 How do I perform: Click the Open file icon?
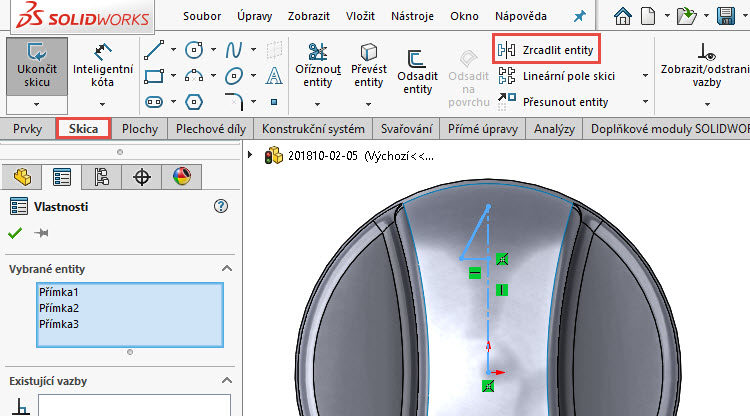(687, 16)
